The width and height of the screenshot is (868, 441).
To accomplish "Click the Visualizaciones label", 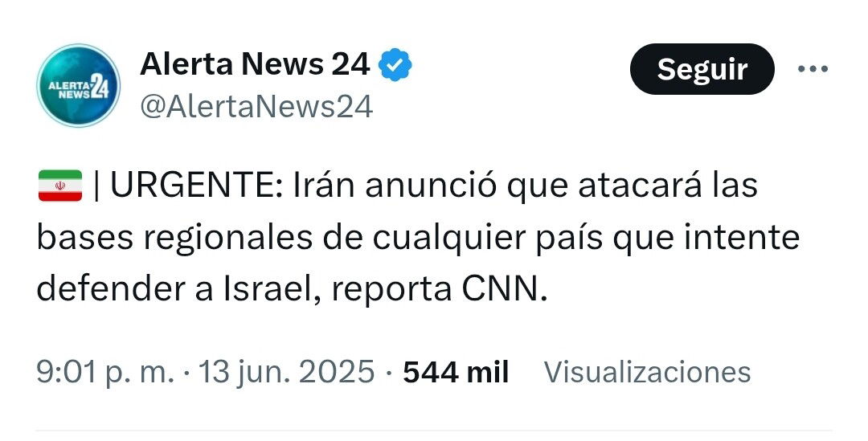I will pyautogui.click(x=647, y=371).
